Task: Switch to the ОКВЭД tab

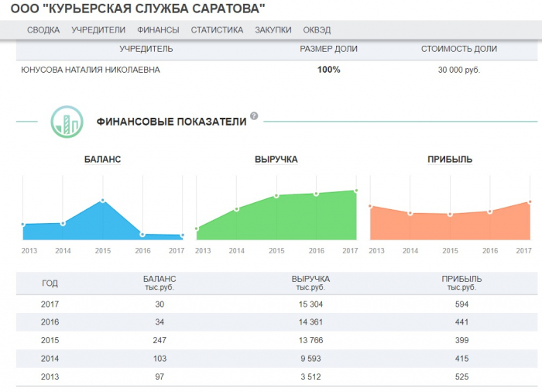Action: (x=317, y=30)
